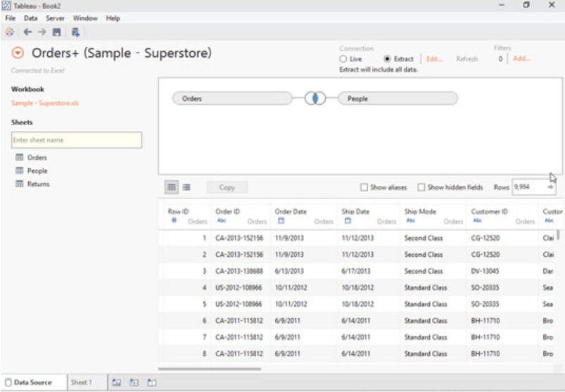Screen dimensions: 565x392
Task: Click the 6/13/2013 Order Date cell
Action: pos(289,271)
